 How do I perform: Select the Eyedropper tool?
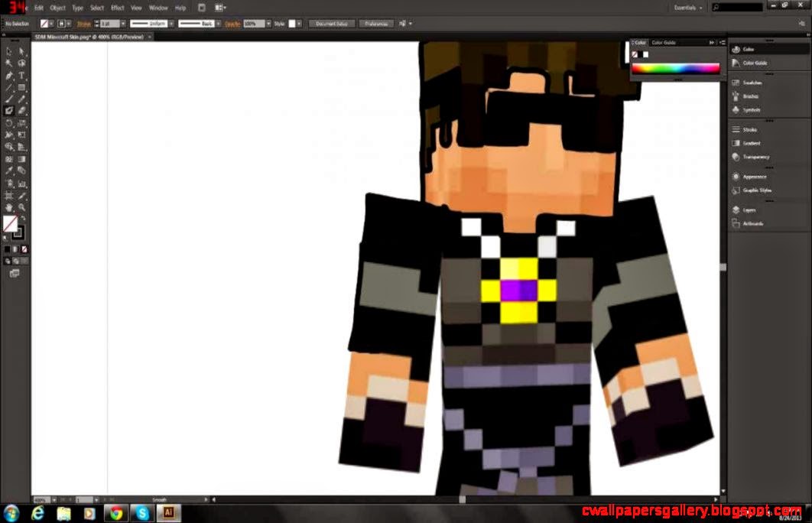point(9,170)
